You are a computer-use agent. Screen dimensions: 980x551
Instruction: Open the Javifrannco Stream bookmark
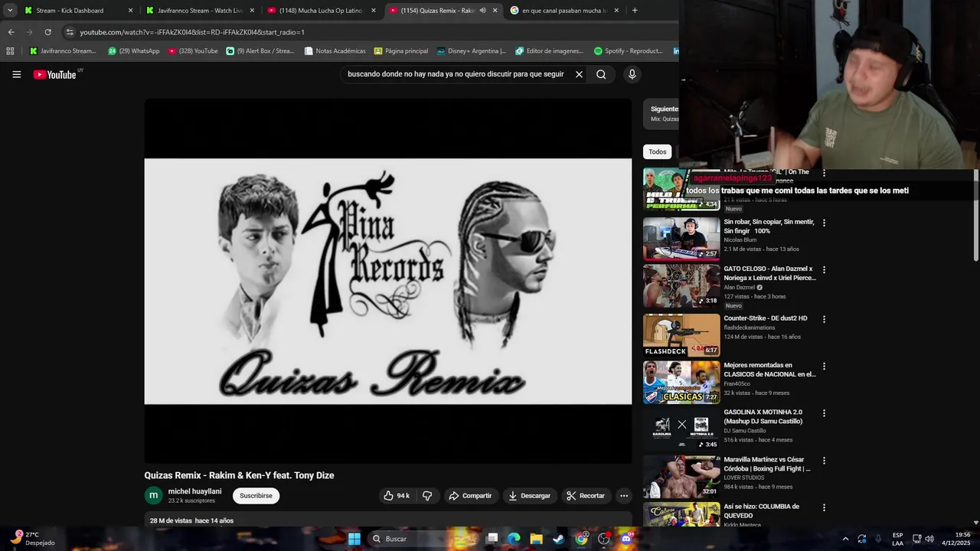[x=63, y=51]
